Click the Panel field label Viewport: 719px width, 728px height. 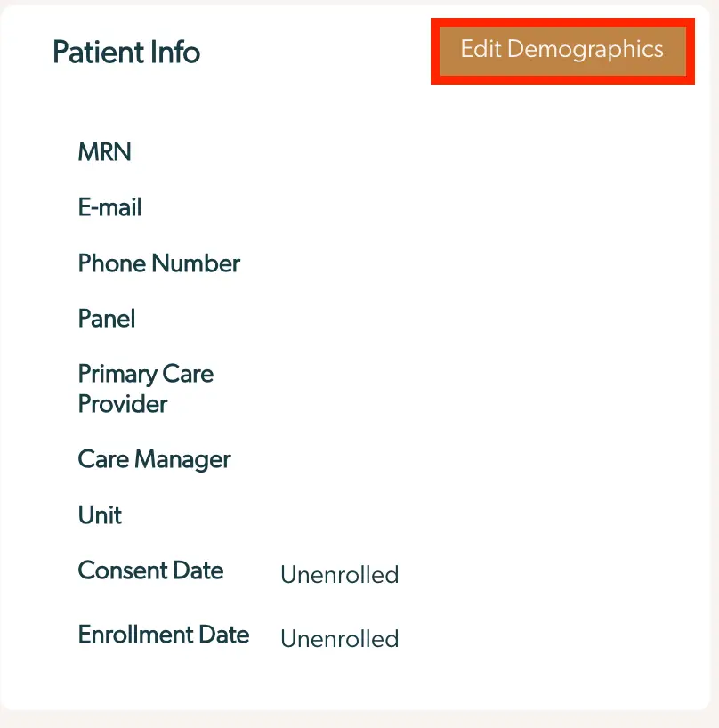pos(106,319)
